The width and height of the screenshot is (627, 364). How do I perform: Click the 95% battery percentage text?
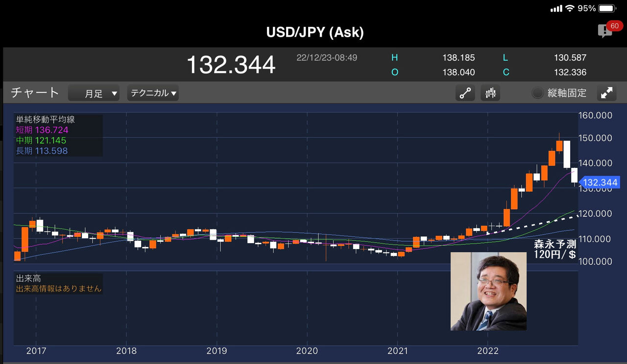[x=587, y=8]
